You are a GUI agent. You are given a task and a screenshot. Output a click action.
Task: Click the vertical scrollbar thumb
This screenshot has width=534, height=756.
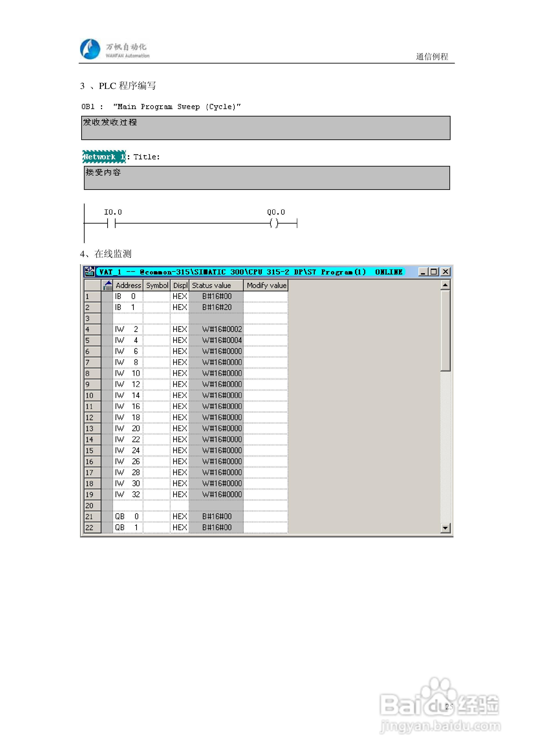tap(445, 330)
